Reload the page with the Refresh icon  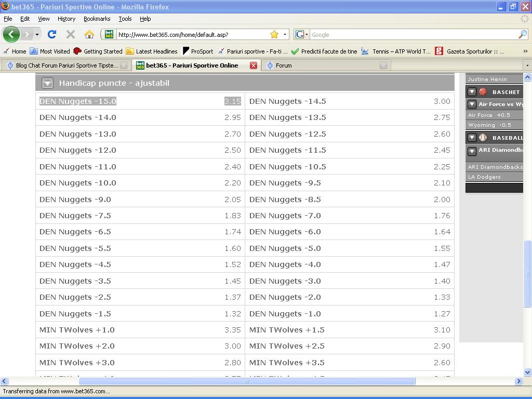52,34
